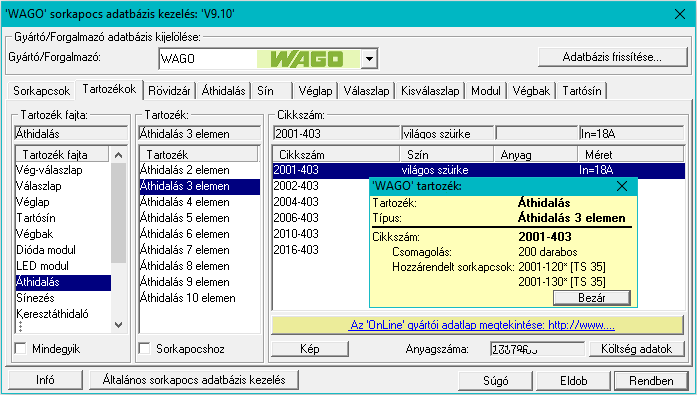Select Áthidalás 7 elemen
697x395 pixels.
(200, 250)
